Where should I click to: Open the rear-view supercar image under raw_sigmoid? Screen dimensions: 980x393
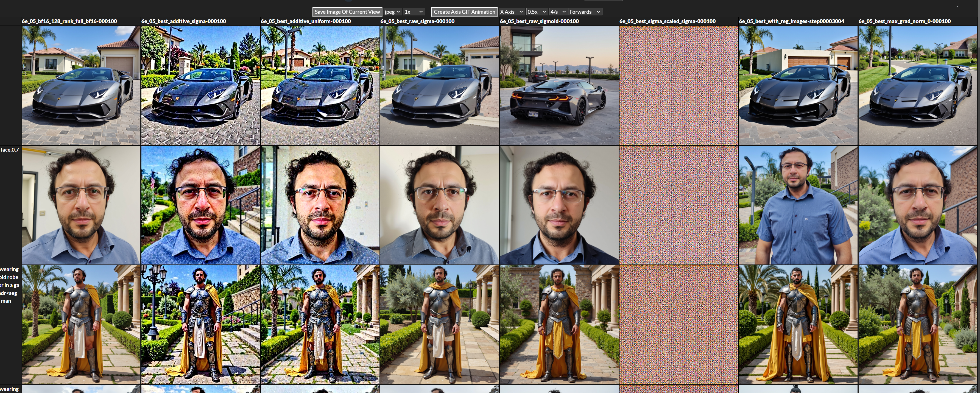[559, 86]
